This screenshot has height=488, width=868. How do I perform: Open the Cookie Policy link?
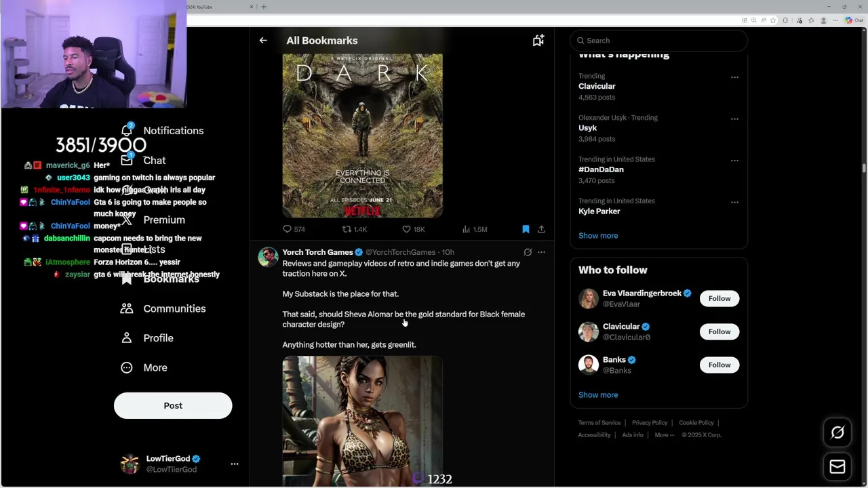pos(696,423)
